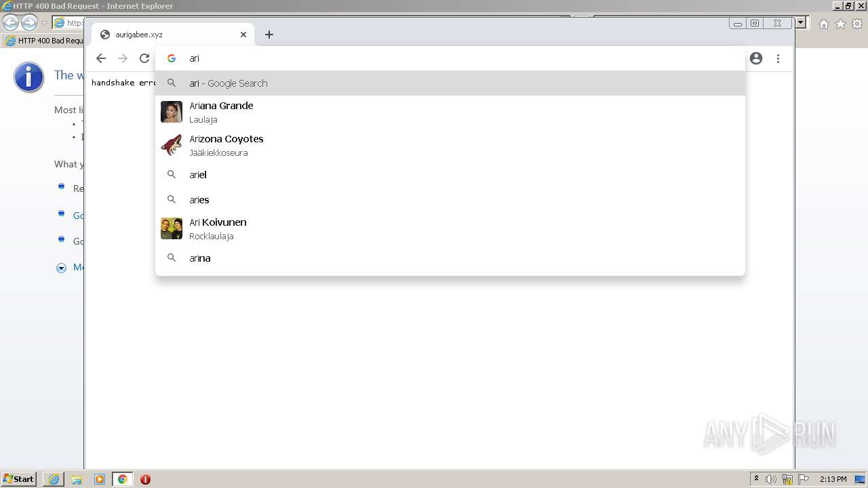The image size is (868, 488).
Task: Click the magnifier icon beside 'aries'
Action: tap(172, 199)
